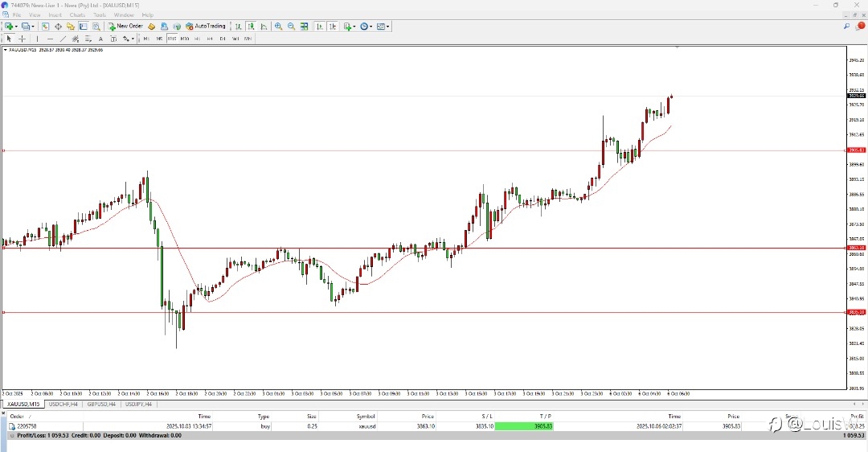868x452 pixels.
Task: Open the View menu
Action: coord(35,15)
